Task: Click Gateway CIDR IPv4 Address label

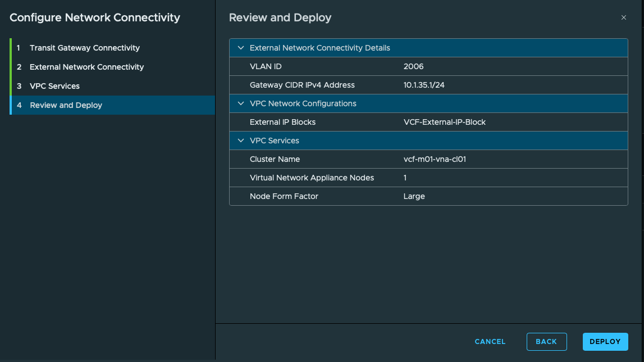Action: coord(302,85)
